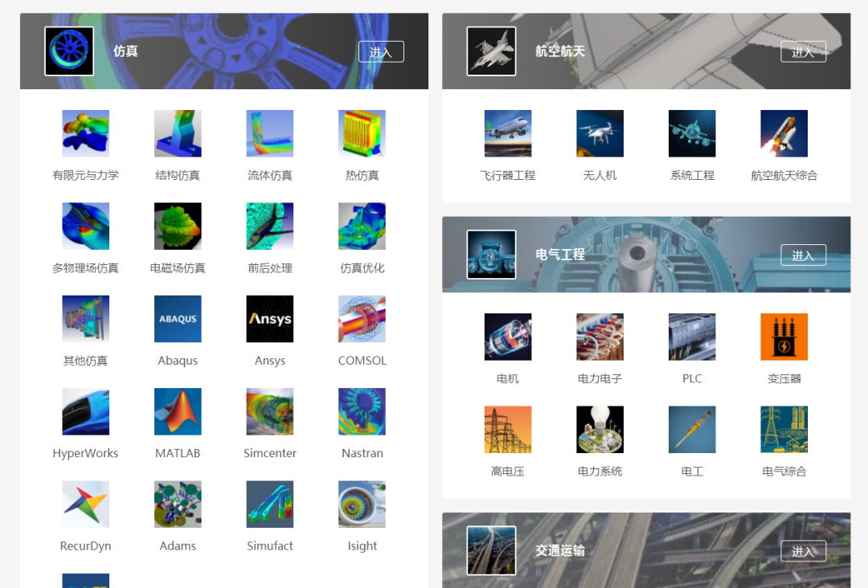This screenshot has width=868, height=588.
Task: Click the 无人机 text label
Action: point(600,175)
